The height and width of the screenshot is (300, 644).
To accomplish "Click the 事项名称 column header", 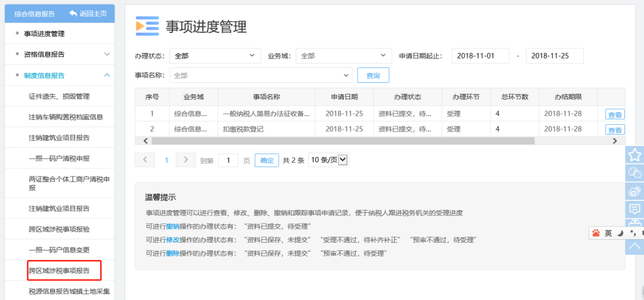I will pos(267,97).
